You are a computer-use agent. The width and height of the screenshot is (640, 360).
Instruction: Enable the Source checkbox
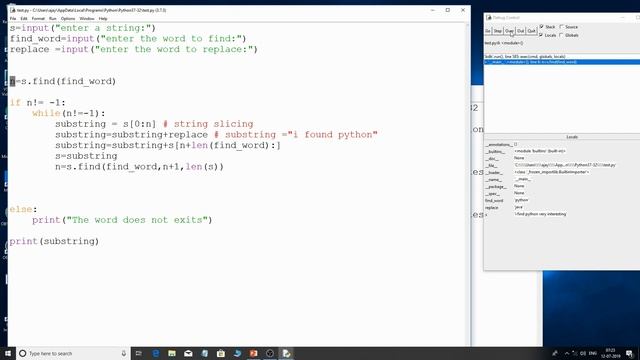[x=562, y=27]
